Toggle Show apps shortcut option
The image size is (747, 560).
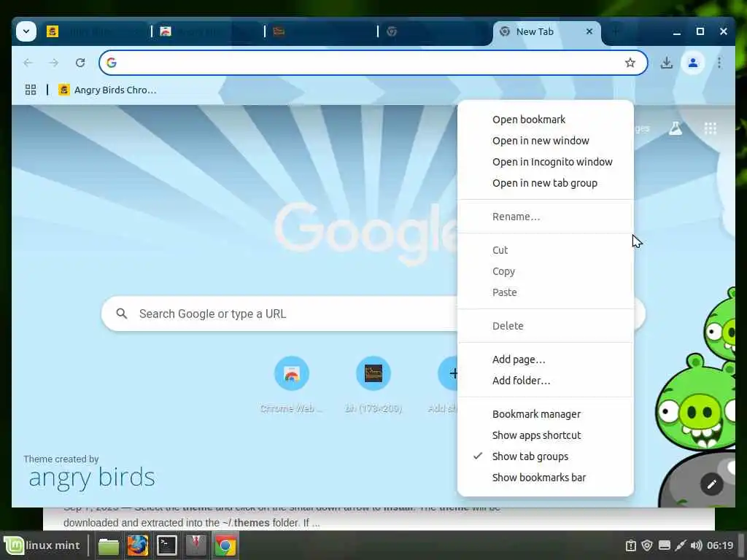click(545, 435)
